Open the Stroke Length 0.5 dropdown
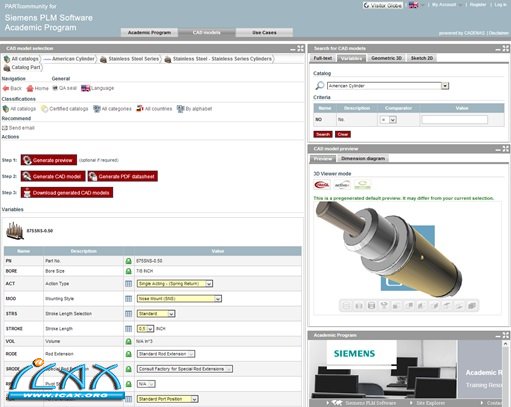Viewport: 511px width, 407px height. click(x=145, y=329)
